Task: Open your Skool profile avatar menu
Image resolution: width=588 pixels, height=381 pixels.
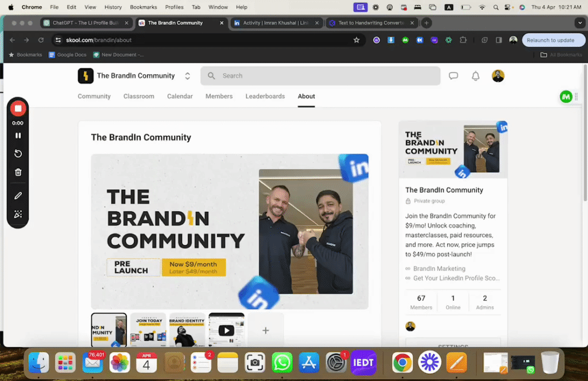Action: pyautogui.click(x=497, y=75)
